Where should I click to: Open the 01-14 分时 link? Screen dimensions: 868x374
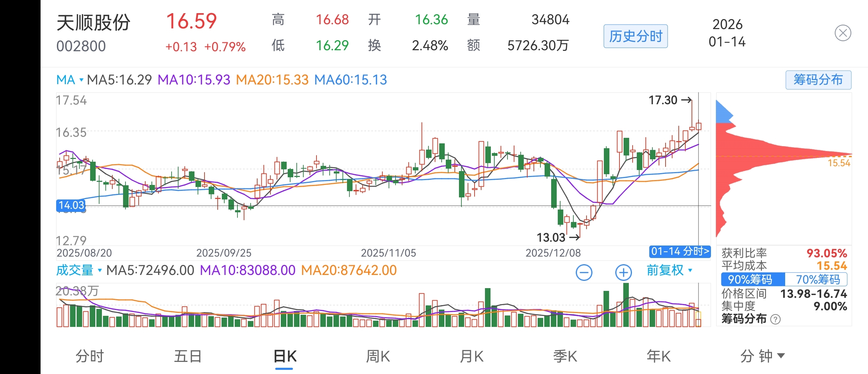(680, 251)
